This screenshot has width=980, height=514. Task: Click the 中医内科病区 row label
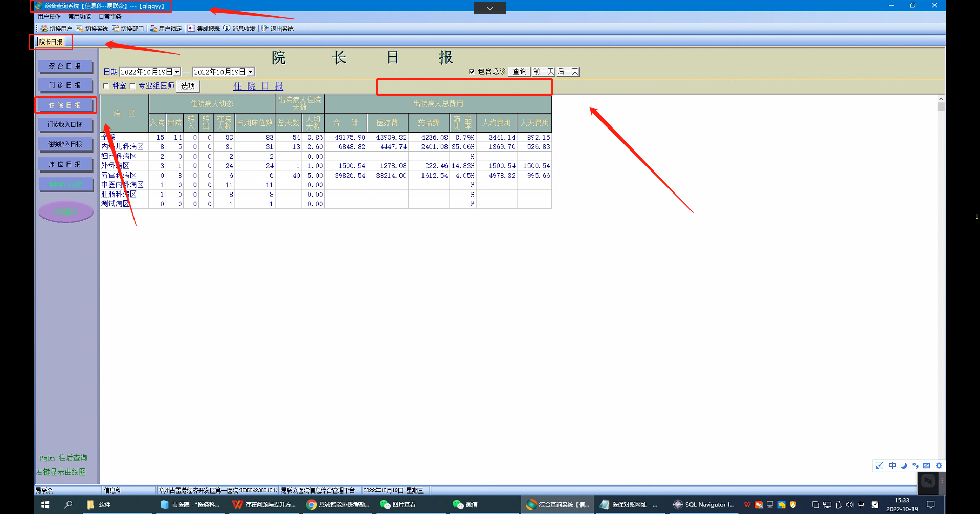(122, 185)
